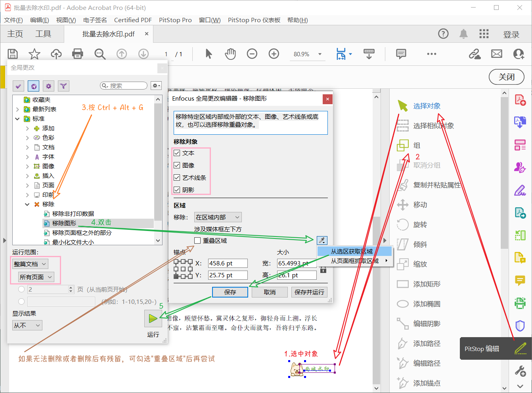This screenshot has height=393, width=532.
Task: Click the 搜索 field in 全局更改
Action: [x=124, y=86]
